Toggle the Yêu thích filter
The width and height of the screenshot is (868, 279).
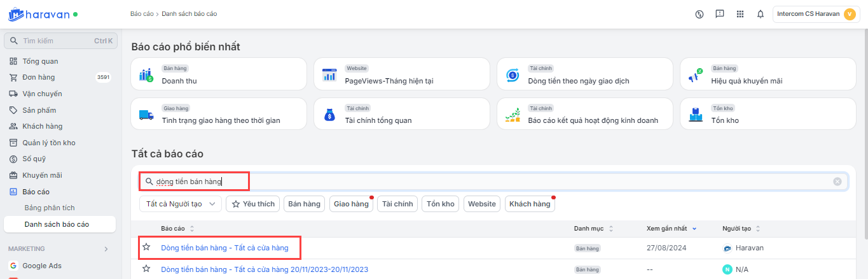[x=253, y=204]
